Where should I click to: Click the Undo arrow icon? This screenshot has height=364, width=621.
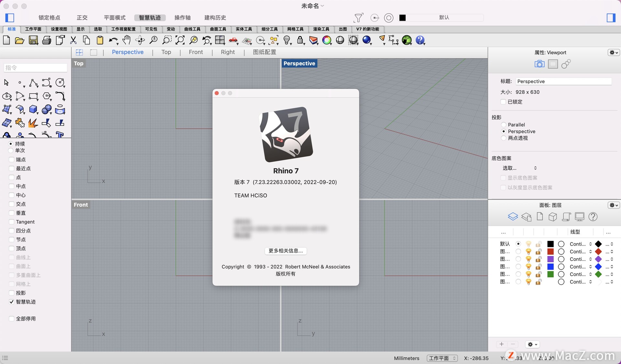[x=113, y=40]
